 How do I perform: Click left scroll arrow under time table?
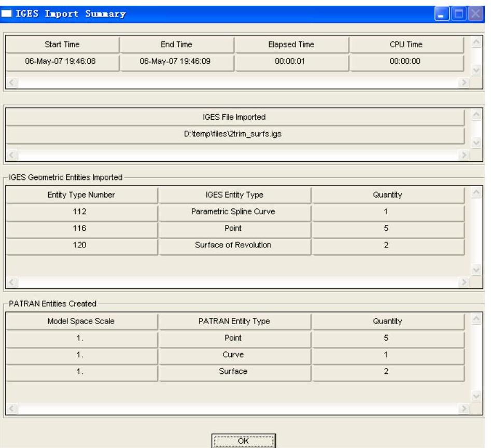12,82
